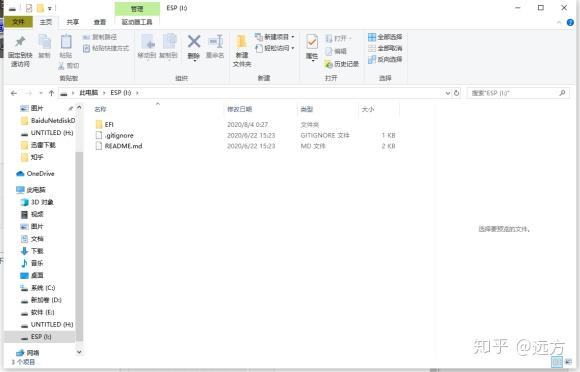580x372 pixels.
Task: Open address bar history dropdown
Action: point(448,93)
